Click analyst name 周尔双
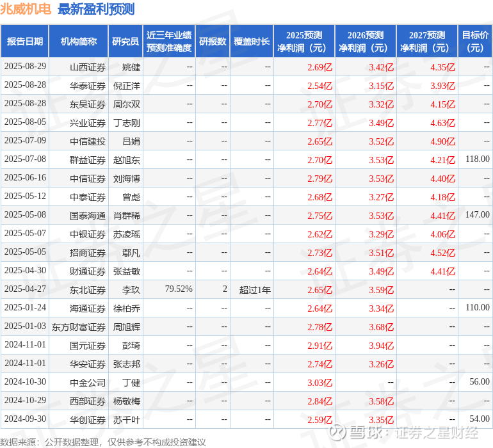Screen dimensions: 493x448 [126, 104]
